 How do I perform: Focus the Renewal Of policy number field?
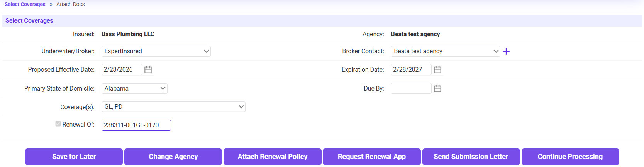coord(136,125)
